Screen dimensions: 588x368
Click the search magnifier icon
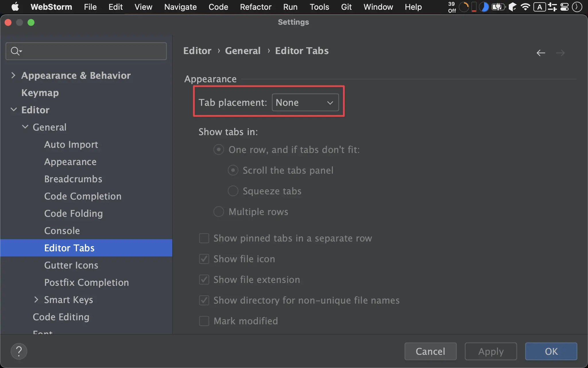coord(15,51)
